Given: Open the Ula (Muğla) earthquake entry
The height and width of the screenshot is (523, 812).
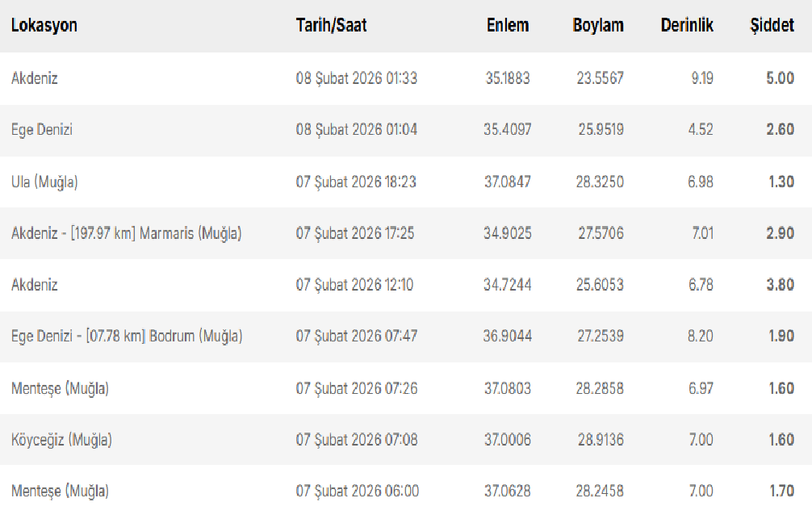Looking at the screenshot, I should coord(44,182).
